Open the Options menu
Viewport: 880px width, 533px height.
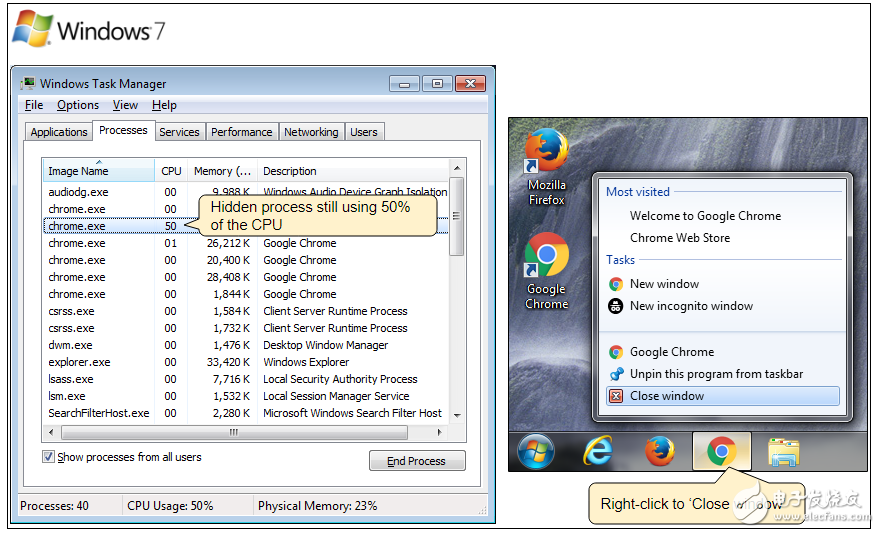click(x=77, y=105)
